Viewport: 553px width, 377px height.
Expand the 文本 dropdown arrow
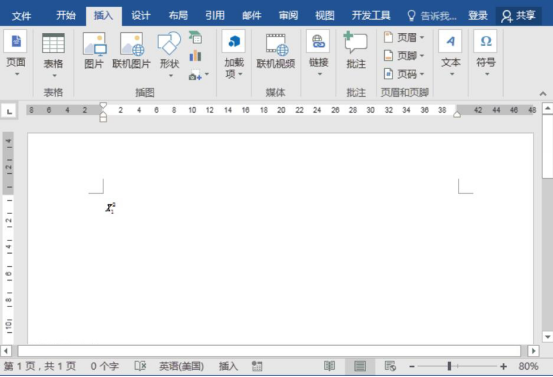pyautogui.click(x=452, y=74)
